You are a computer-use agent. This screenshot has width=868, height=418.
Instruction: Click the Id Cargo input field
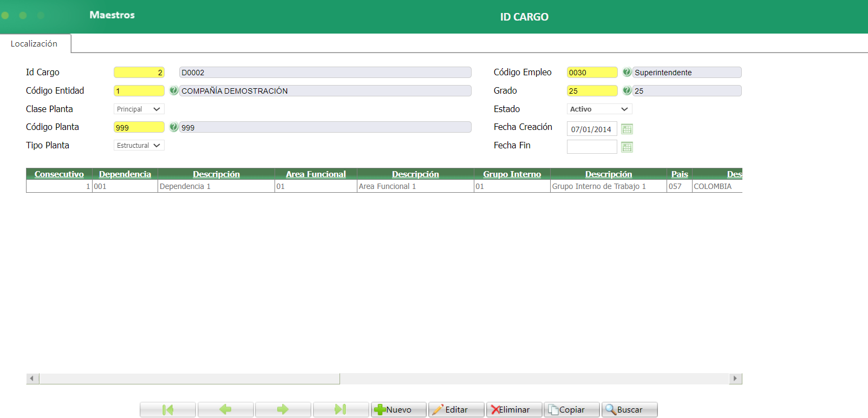tap(139, 72)
